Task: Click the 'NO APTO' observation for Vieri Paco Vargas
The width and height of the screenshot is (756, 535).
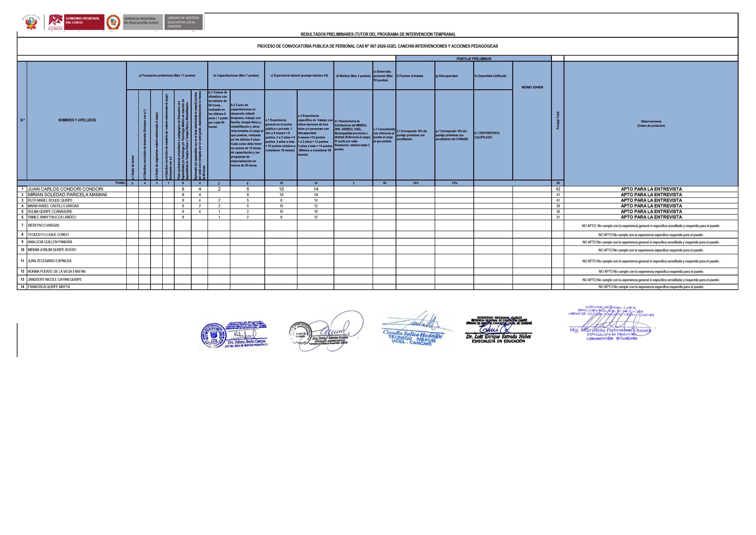Action: click(651, 226)
